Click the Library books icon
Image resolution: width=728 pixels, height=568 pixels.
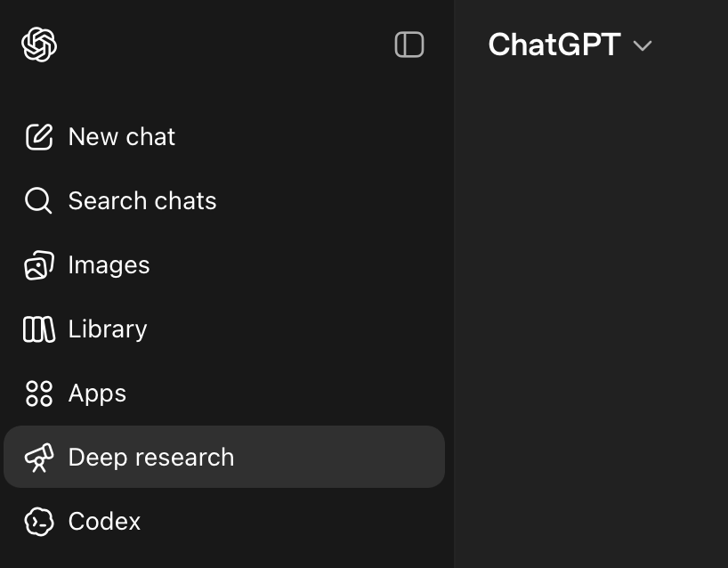tap(39, 329)
